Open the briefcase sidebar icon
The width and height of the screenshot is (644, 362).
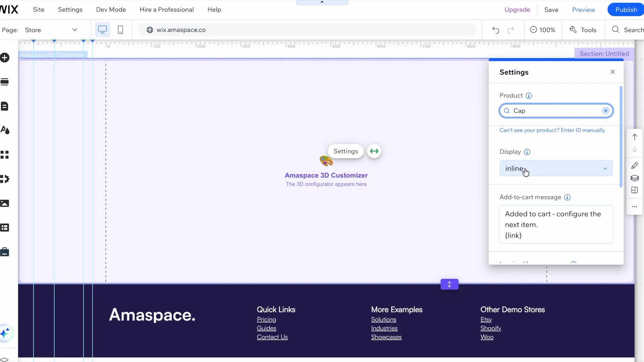5,252
